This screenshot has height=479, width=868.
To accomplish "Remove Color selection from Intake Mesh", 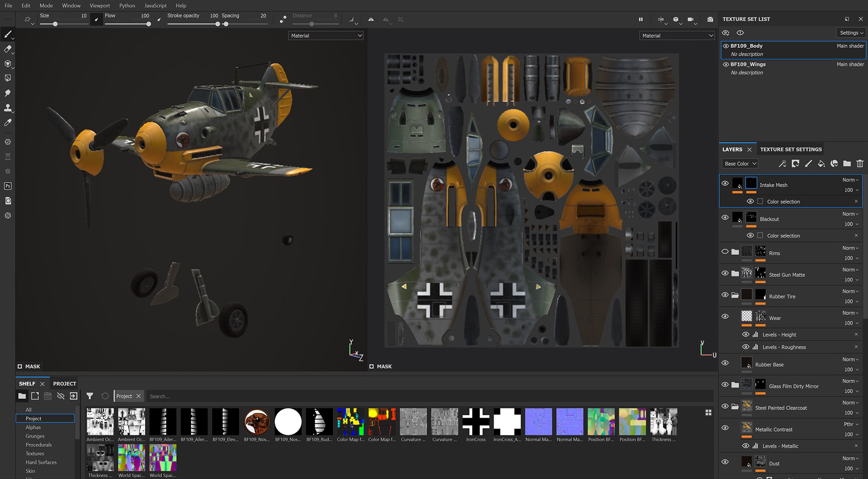I will (x=856, y=202).
